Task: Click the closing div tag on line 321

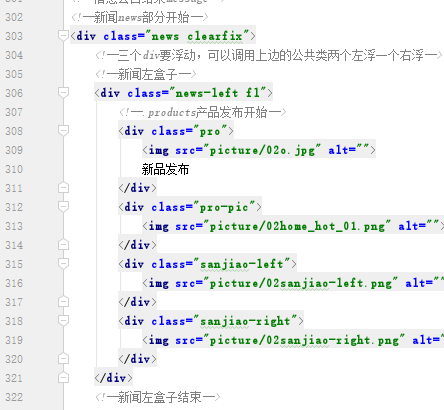Action: 113,378
